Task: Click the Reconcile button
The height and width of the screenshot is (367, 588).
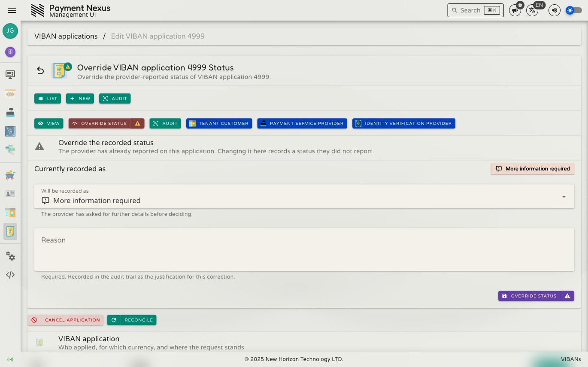Action: pyautogui.click(x=132, y=320)
